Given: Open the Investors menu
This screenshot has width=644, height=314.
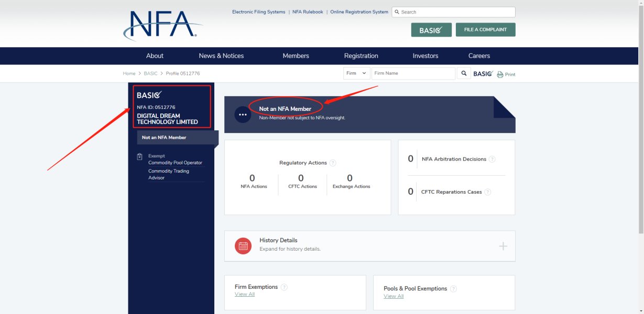Looking at the screenshot, I should [x=425, y=56].
